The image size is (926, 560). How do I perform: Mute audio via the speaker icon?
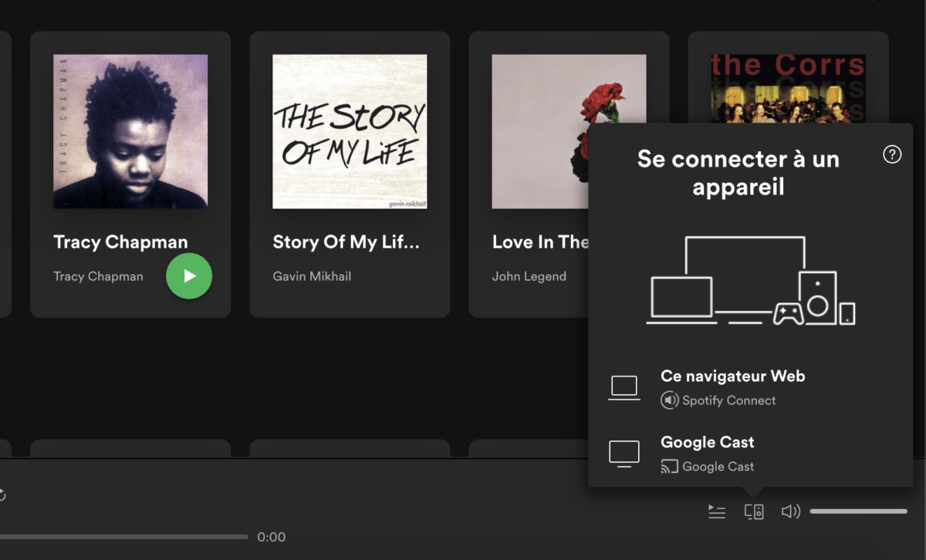[x=791, y=511]
